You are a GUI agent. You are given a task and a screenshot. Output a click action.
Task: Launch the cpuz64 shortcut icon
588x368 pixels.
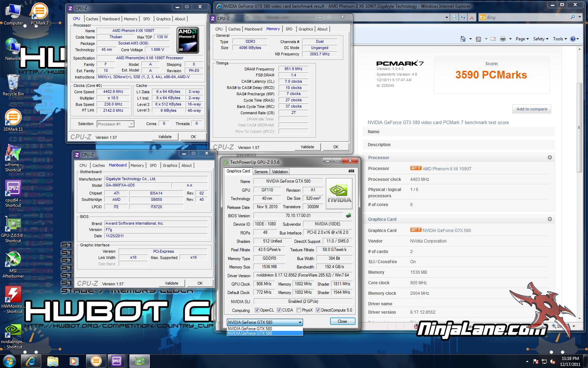[13, 194]
